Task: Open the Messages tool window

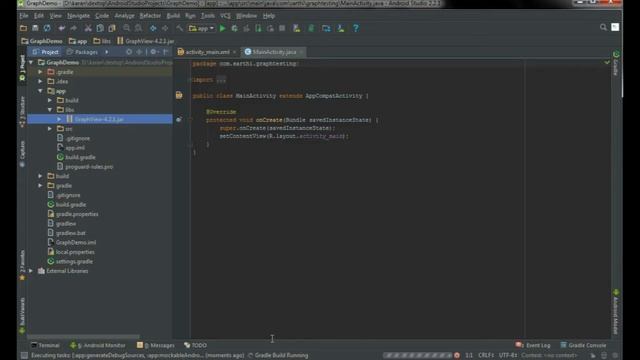Action: 156,345
